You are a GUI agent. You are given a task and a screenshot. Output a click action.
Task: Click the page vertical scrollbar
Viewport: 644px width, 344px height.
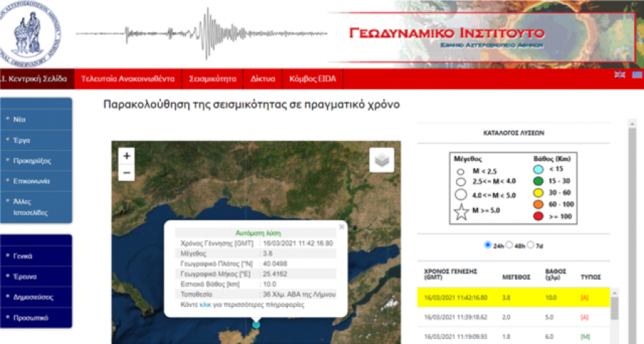pos(632,230)
